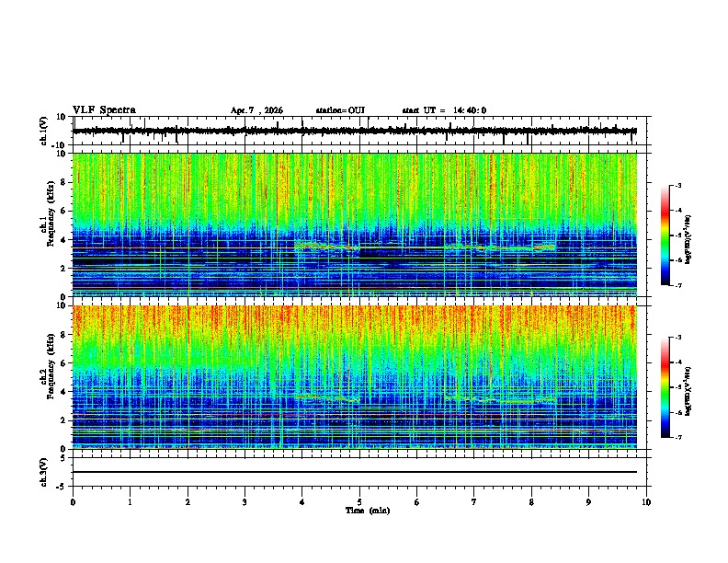Viewport: 728px width, 563px height.
Task: Click the log(PSD) caption beside the ch.2 color scale
Action: click(688, 391)
